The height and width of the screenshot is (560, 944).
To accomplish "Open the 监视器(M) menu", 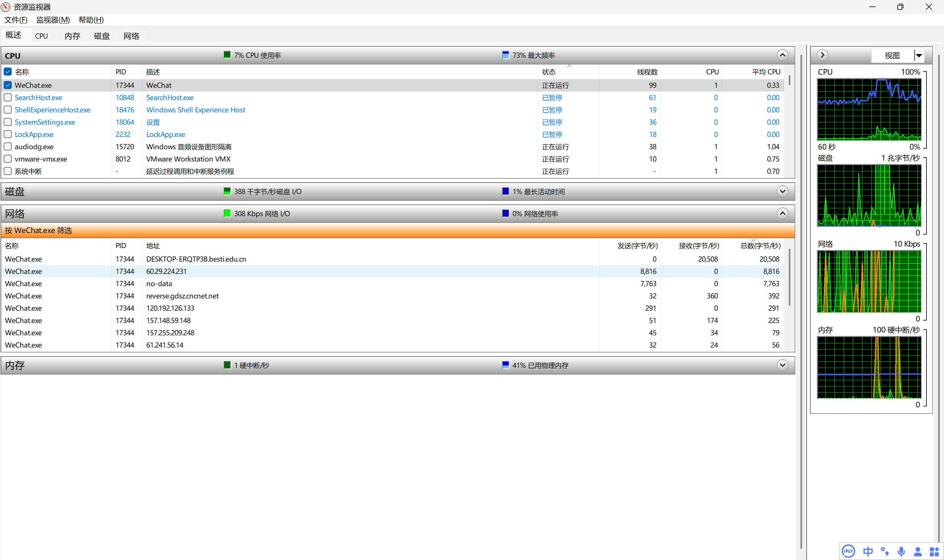I will [53, 20].
